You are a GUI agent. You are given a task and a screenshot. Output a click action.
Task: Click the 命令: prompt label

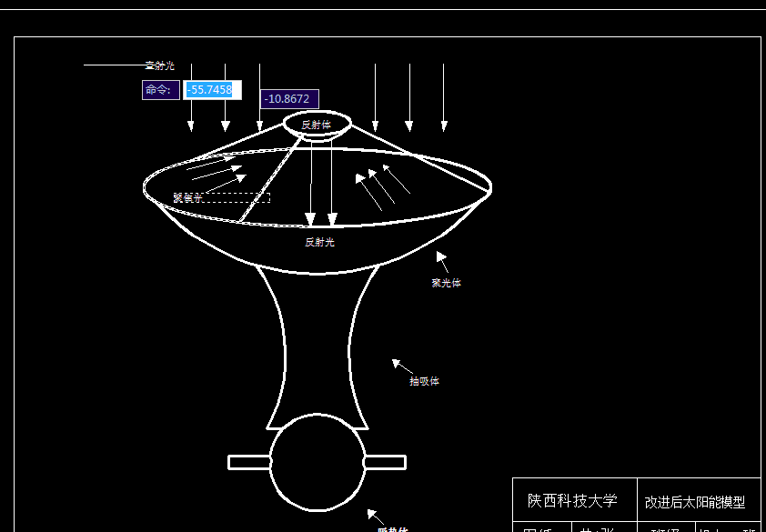coord(161,90)
